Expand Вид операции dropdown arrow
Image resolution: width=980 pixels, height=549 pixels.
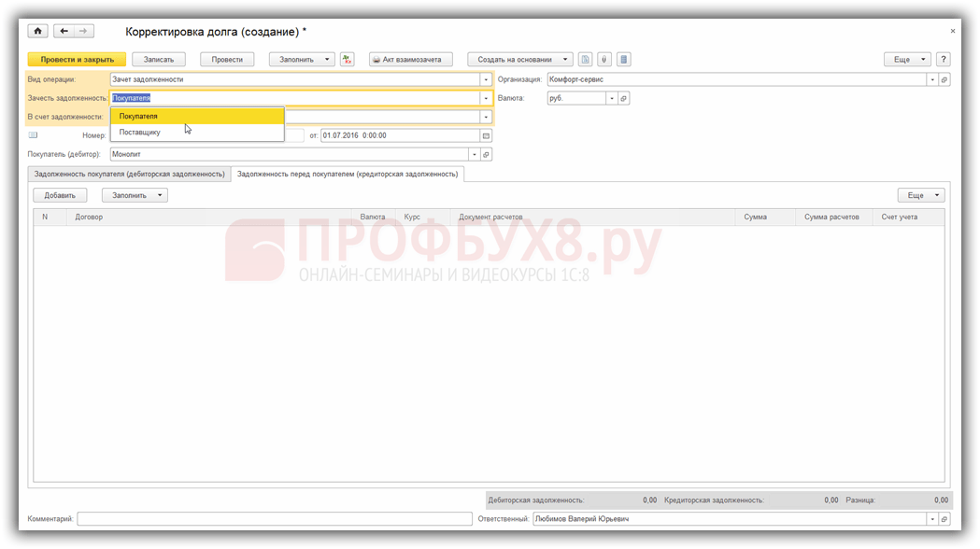tap(486, 80)
